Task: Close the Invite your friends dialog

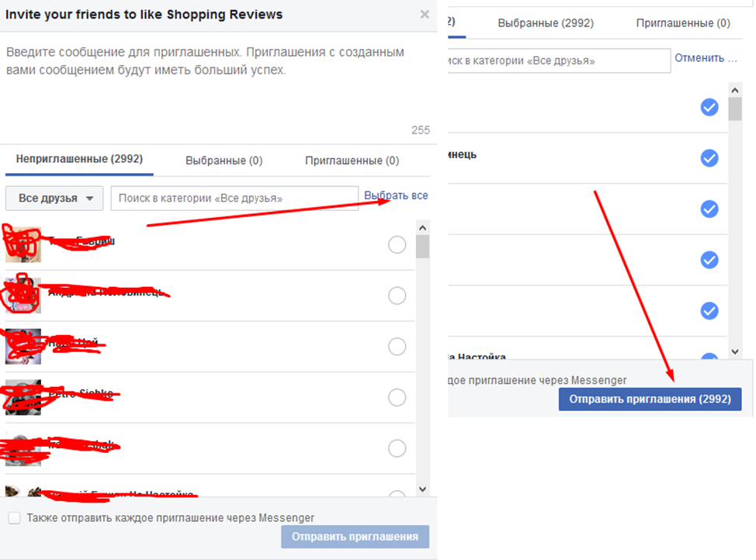Action: pyautogui.click(x=424, y=14)
